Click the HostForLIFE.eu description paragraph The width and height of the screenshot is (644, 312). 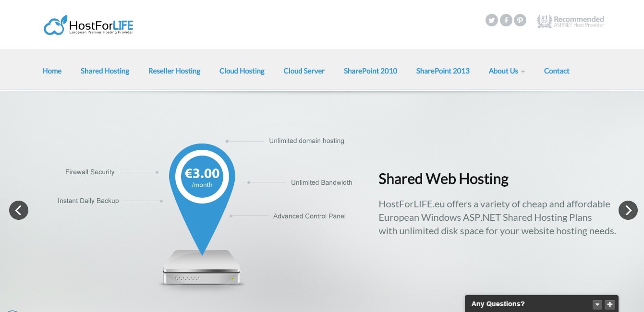(x=497, y=217)
